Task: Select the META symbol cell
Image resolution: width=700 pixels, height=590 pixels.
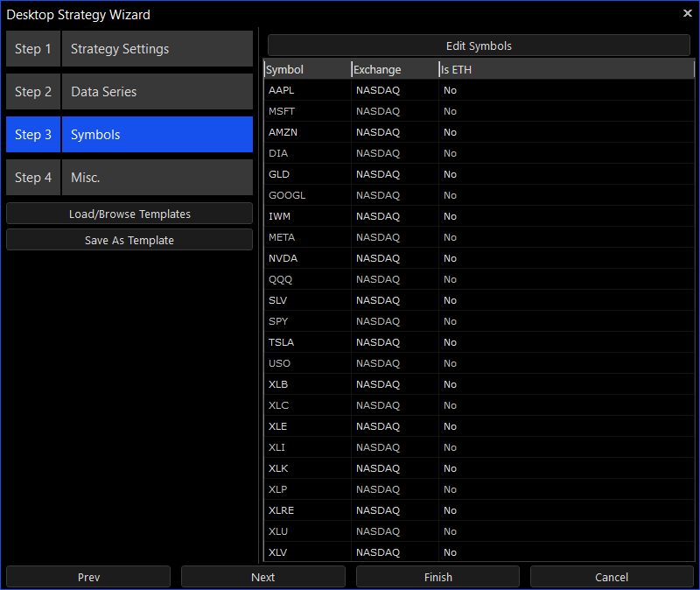Action: tap(308, 237)
